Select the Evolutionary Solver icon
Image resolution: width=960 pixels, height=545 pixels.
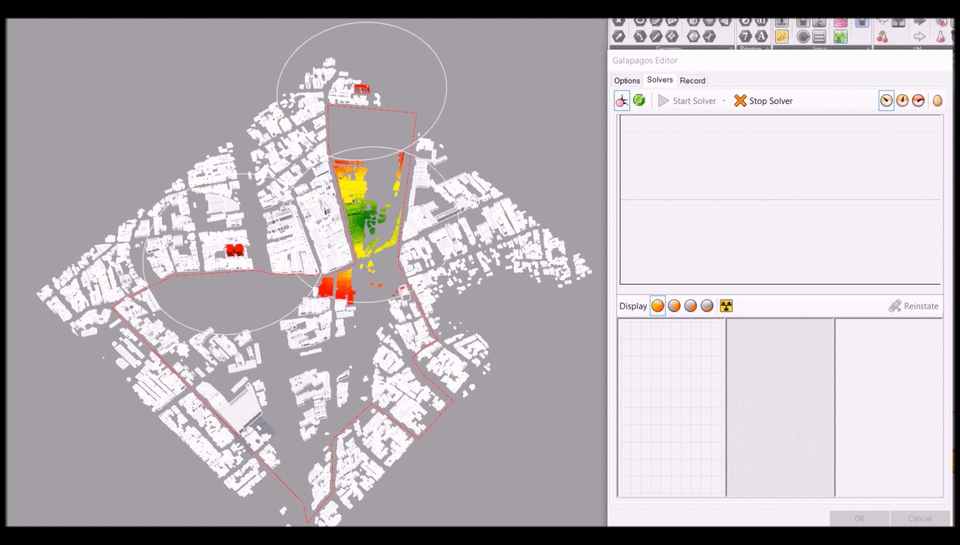[x=622, y=101]
